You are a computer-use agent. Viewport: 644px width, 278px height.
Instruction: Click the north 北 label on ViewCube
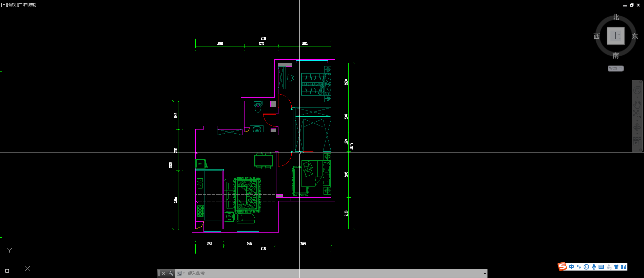[616, 17]
